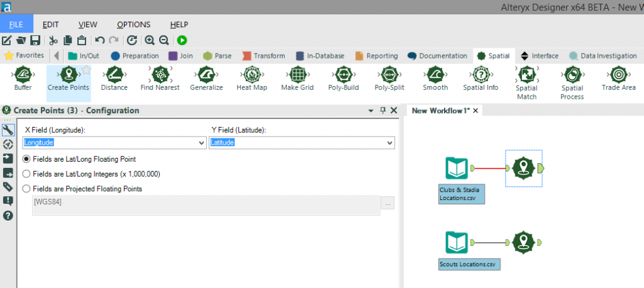Open the wrench configuration sidebar icon
Screen dimensions: 644x288
tap(8, 130)
